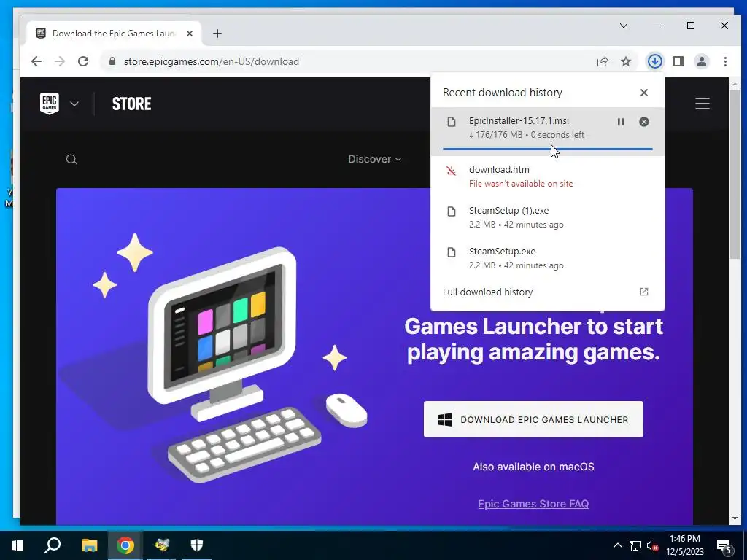Image resolution: width=747 pixels, height=560 pixels.
Task: Click the failed download.htm icon
Action: 451,171
